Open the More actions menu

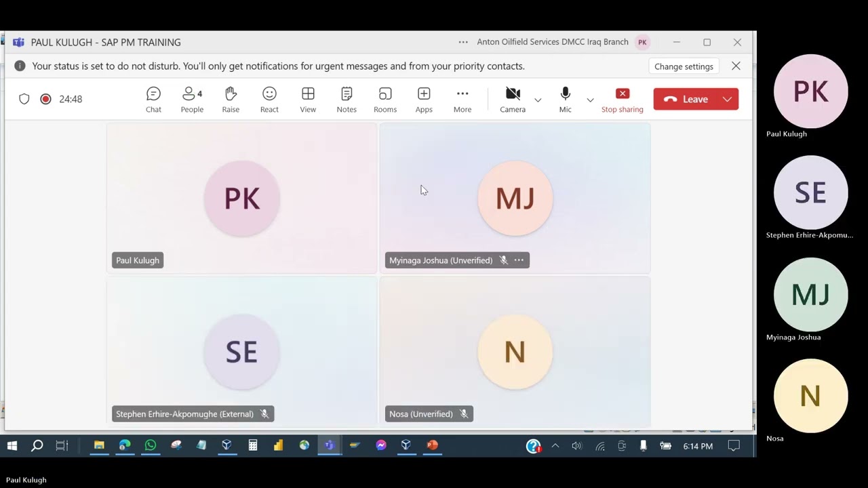(462, 100)
